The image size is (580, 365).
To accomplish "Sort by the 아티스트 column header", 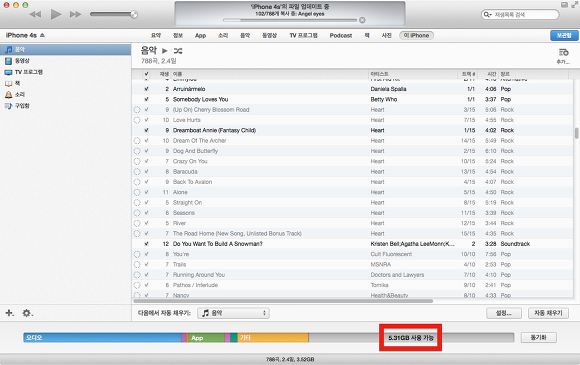I will click(x=413, y=74).
